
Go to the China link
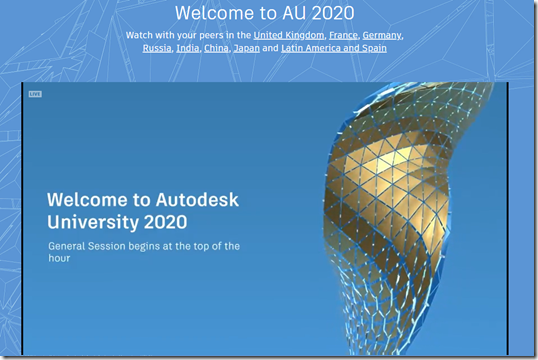[216, 48]
